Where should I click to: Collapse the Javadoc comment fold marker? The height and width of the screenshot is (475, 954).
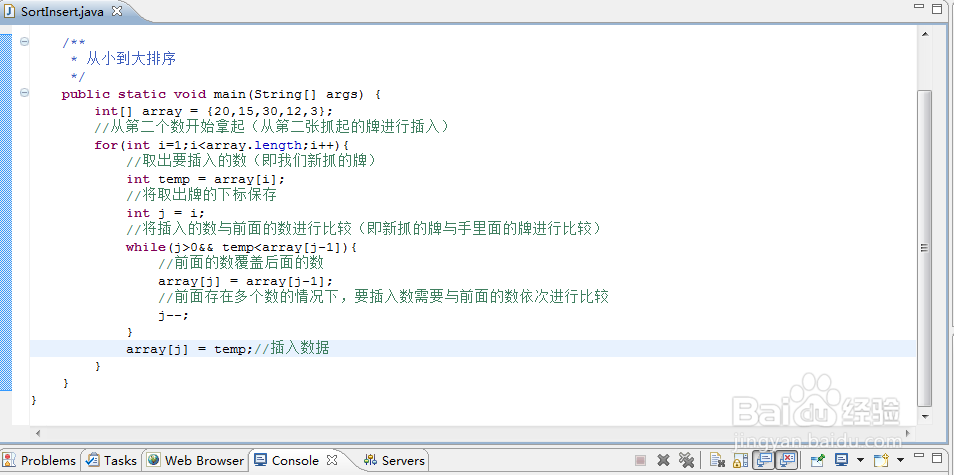coord(24,41)
